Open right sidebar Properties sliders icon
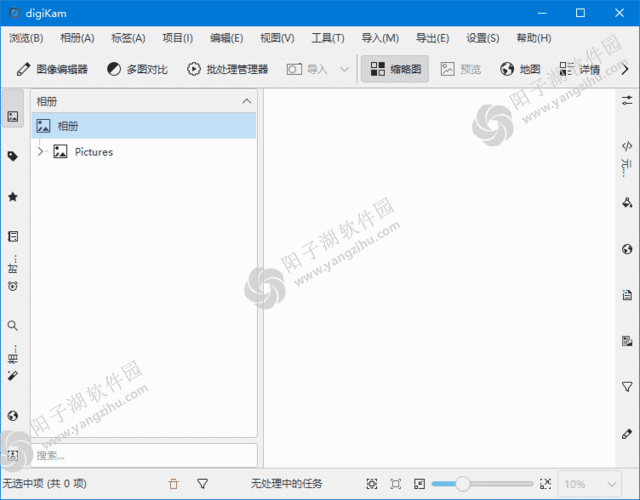Image resolution: width=640 pixels, height=500 pixels. pos(627,100)
